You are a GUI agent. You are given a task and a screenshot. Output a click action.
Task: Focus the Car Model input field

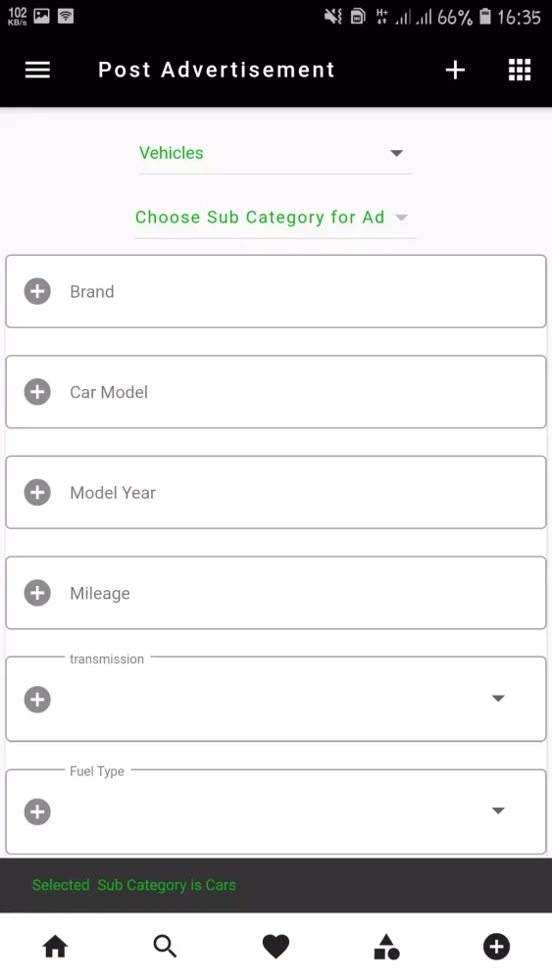pos(276,392)
